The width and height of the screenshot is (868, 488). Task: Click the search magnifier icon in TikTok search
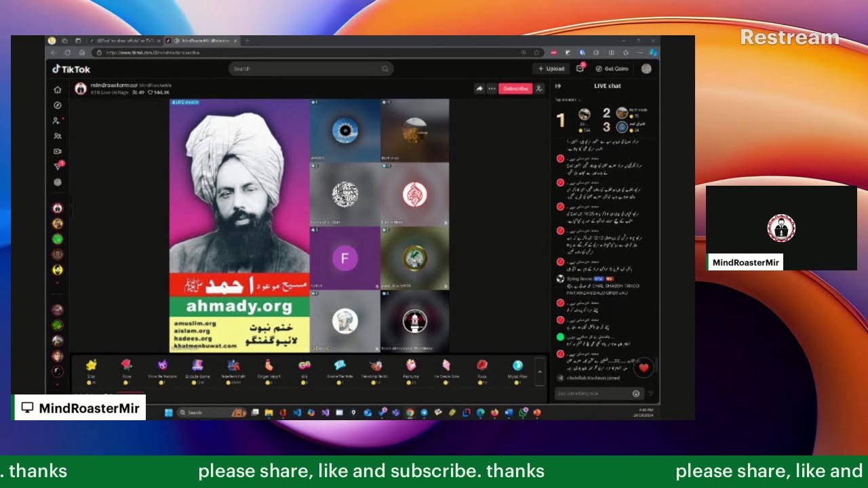384,68
